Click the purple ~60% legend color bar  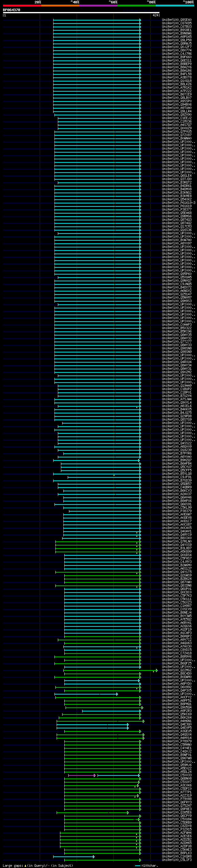pyautogui.click(x=99, y=6)
